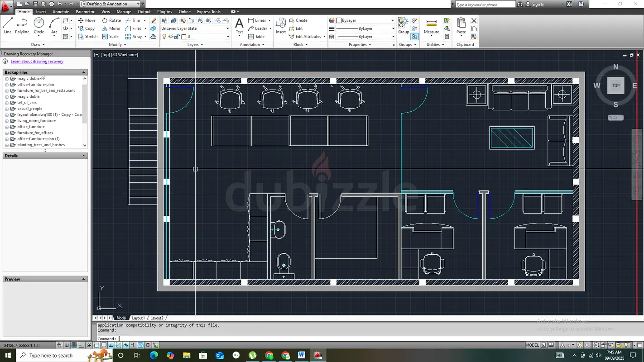Select the Line drawing tool
The image size is (644, 362).
(x=7, y=25)
